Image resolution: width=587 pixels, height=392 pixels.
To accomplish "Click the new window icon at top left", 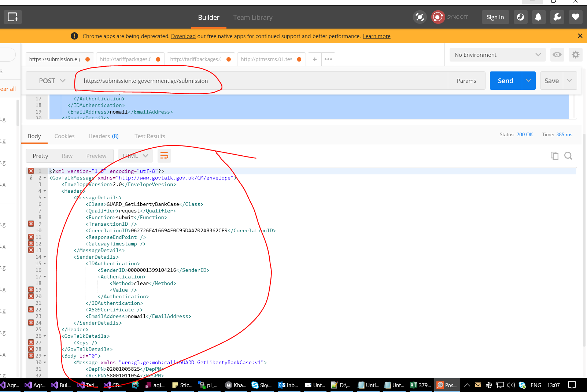I will tap(13, 17).
